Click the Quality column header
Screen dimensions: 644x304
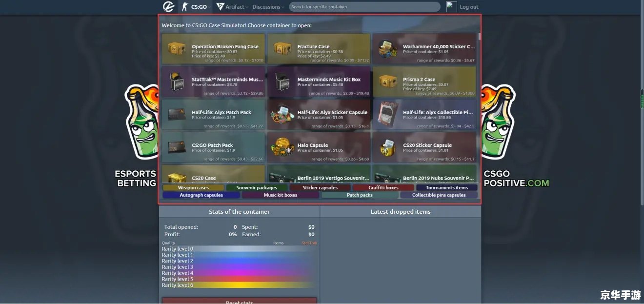(168, 243)
